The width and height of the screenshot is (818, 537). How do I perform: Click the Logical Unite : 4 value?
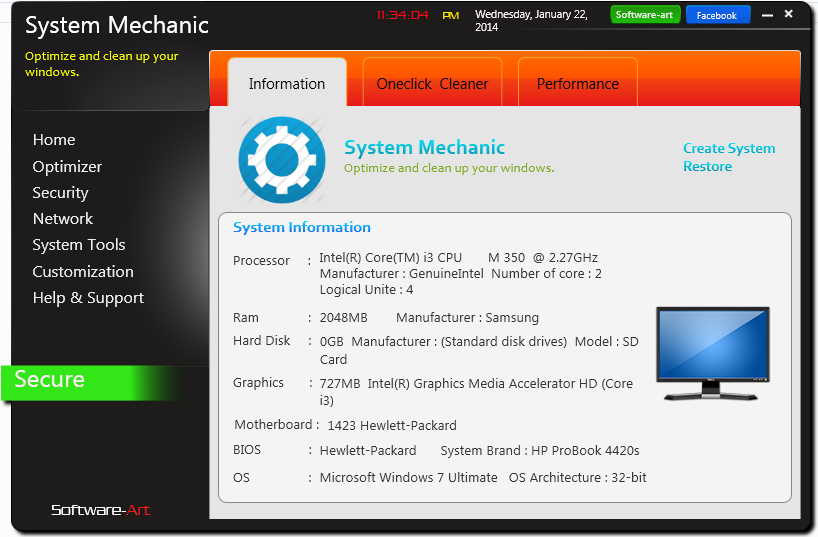click(x=366, y=290)
